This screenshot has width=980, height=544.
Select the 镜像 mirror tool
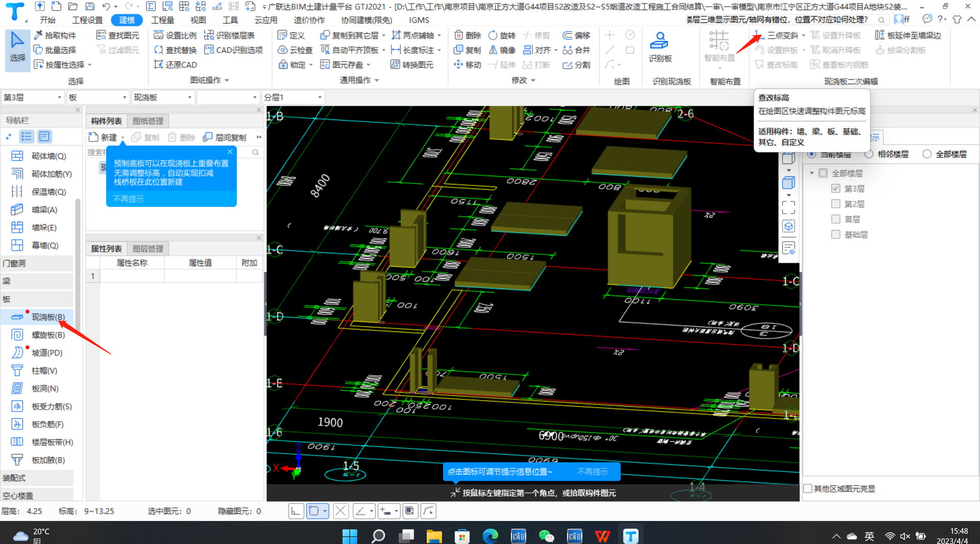coord(502,50)
